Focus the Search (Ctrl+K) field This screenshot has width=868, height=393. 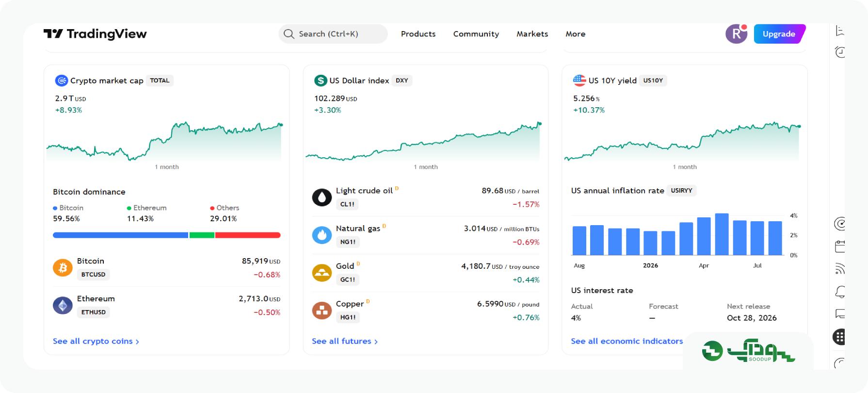point(333,34)
